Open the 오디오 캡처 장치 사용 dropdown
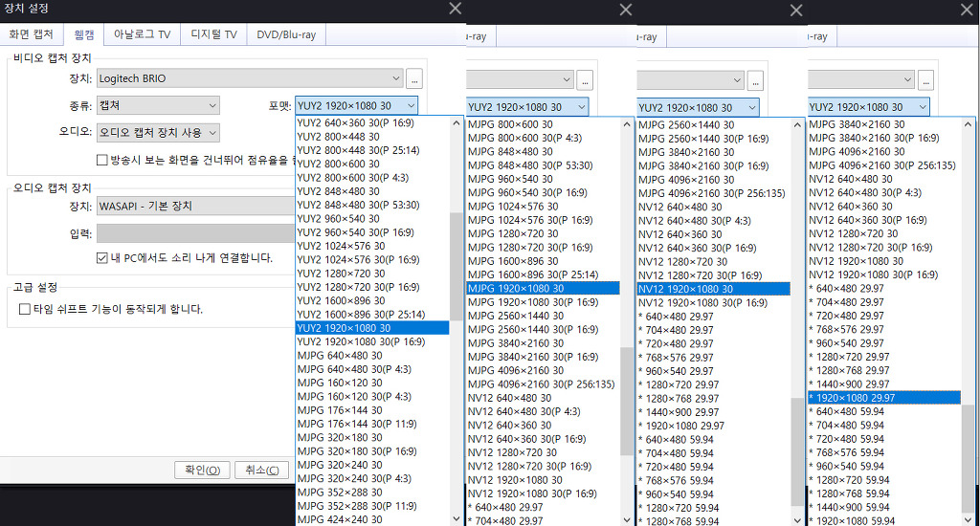The width and height of the screenshot is (980, 526). 157,132
